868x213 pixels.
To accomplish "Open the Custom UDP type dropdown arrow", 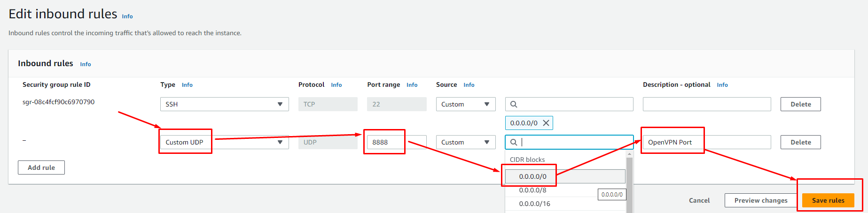I will click(280, 142).
